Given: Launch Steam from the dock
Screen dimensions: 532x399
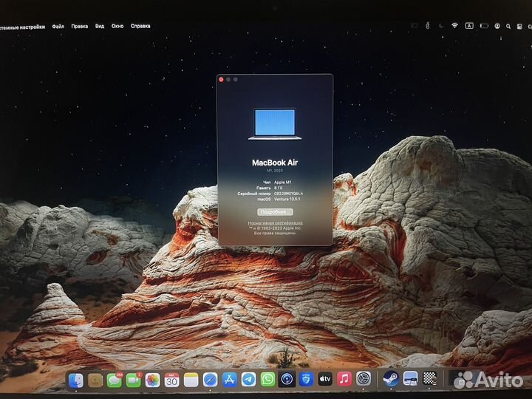Looking at the screenshot, I should click(391, 378).
